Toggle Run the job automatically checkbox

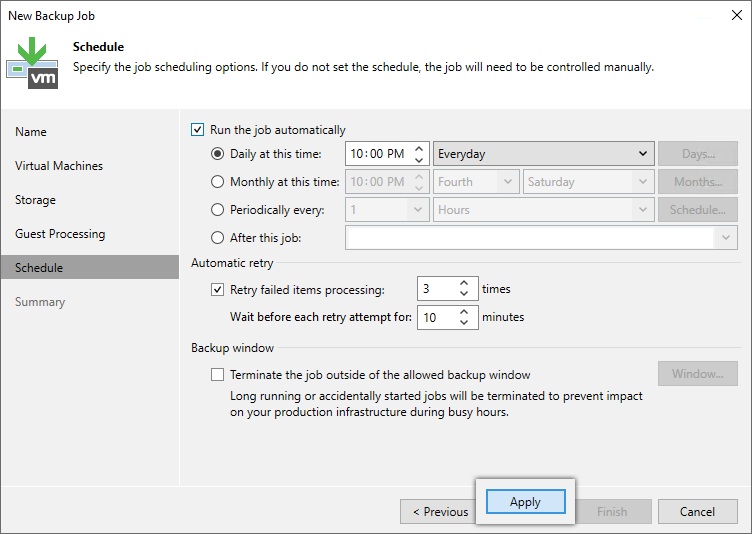click(x=198, y=130)
